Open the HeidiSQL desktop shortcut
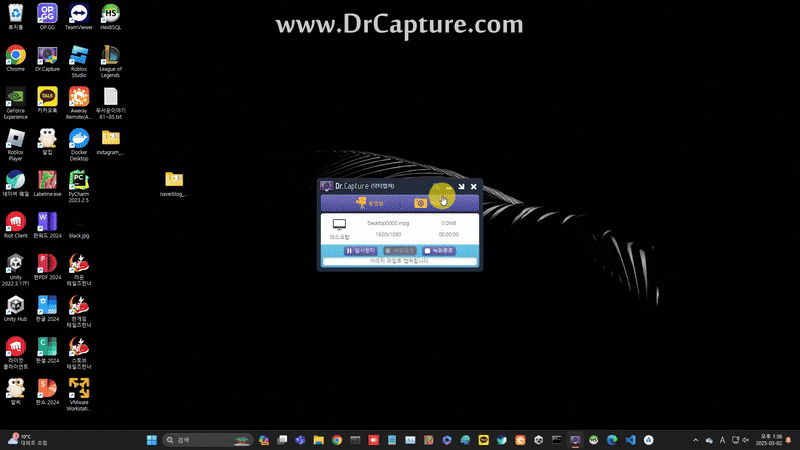 pos(110,17)
